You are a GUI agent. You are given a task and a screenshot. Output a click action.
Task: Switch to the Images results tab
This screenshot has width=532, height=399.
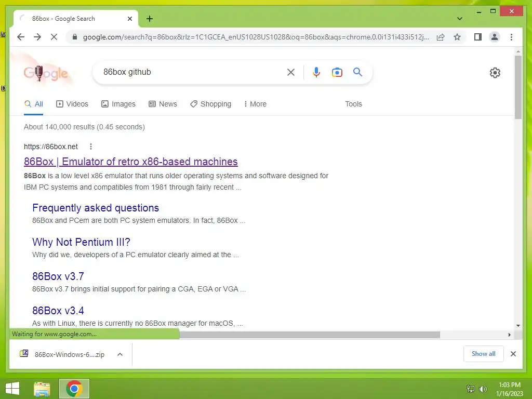point(118,104)
